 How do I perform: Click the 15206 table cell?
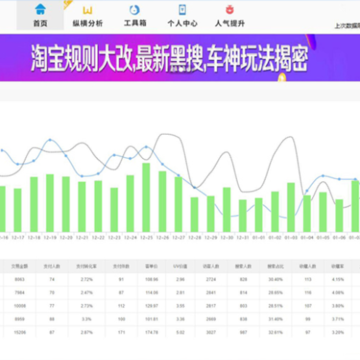[x=20, y=332]
